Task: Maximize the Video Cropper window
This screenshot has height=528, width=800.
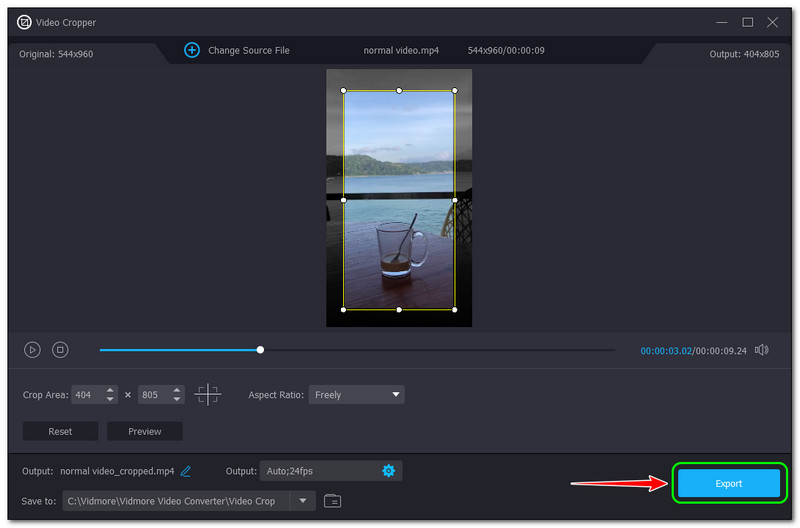Action: tap(747, 22)
